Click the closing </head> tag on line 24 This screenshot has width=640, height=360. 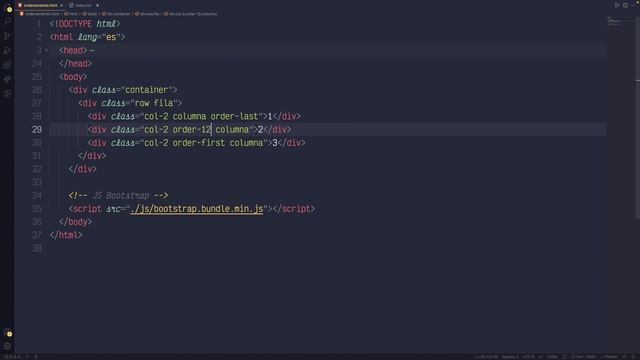tap(76, 64)
